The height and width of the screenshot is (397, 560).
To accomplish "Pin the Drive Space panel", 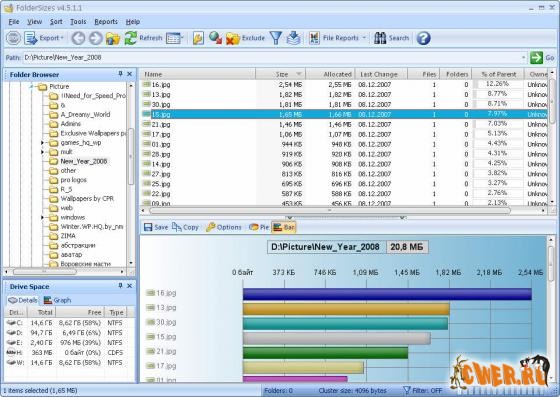I will [120, 286].
